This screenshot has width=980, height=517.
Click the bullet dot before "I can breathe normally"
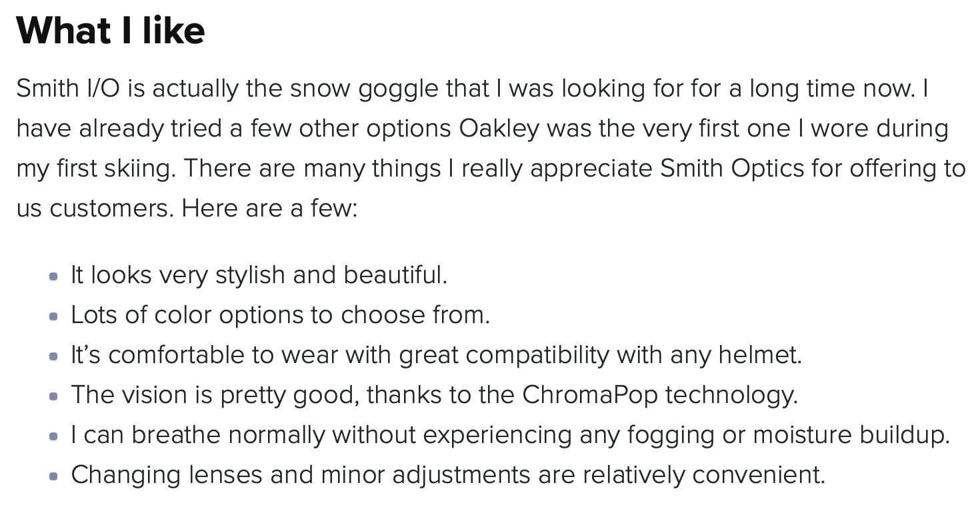(54, 436)
